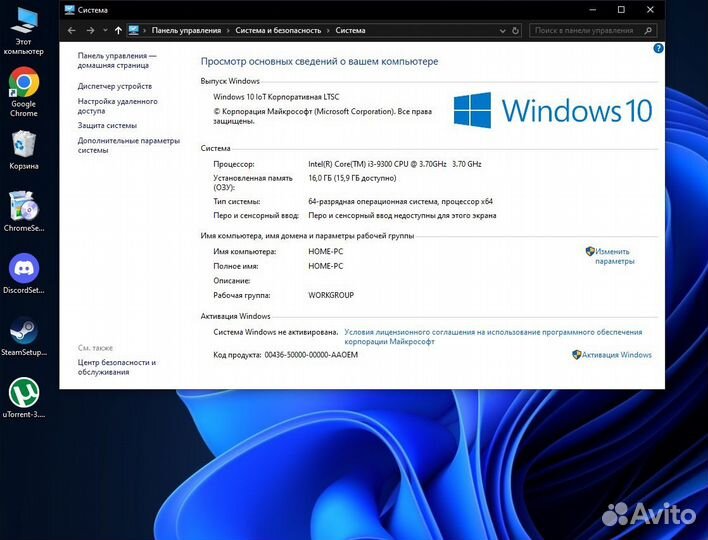708x540 pixels.
Task: Expand the chevron after Панель управления breadcrumb
Action: [228, 31]
